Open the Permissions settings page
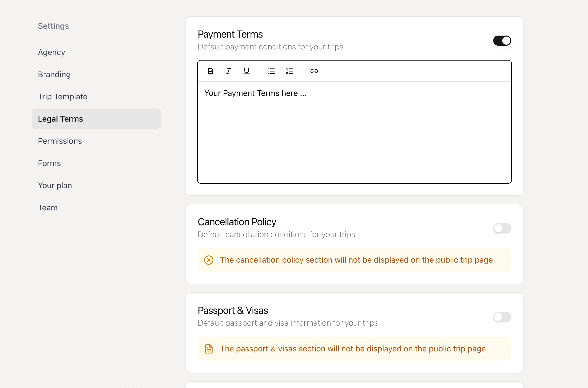588x388 pixels. click(x=60, y=141)
